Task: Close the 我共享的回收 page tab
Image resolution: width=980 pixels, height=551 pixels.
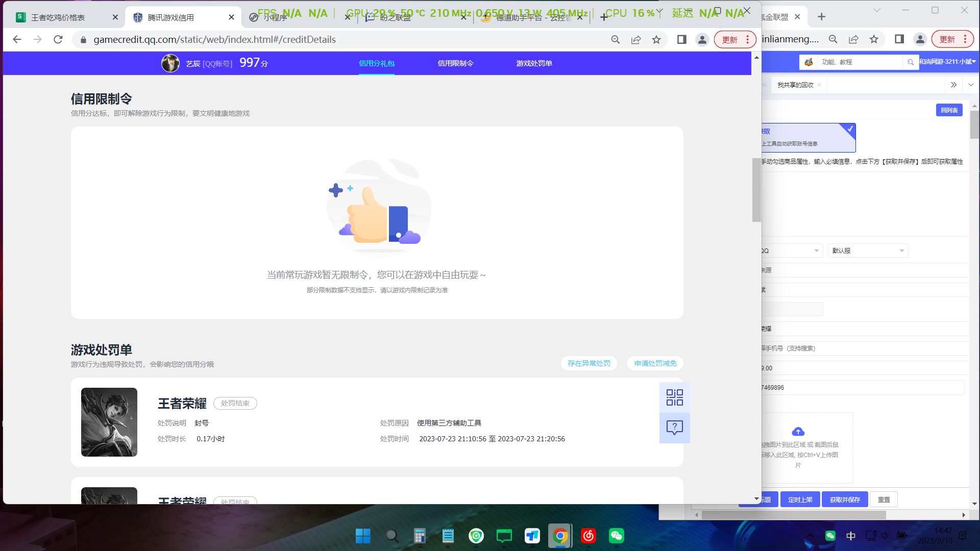Action: pyautogui.click(x=819, y=85)
